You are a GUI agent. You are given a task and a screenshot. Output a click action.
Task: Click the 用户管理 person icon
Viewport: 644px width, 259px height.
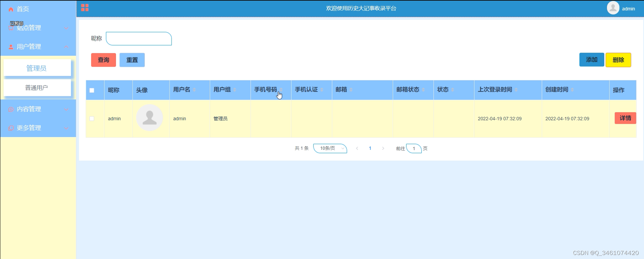point(11,47)
